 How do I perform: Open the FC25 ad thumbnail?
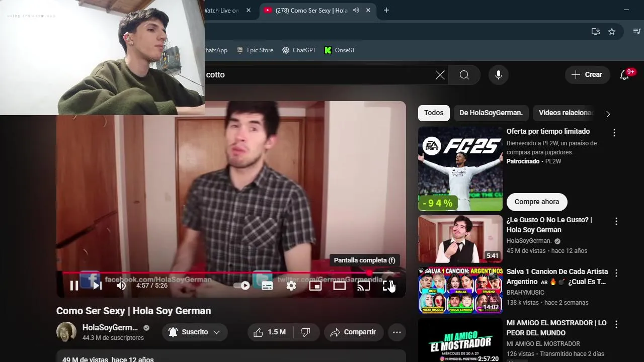(460, 168)
